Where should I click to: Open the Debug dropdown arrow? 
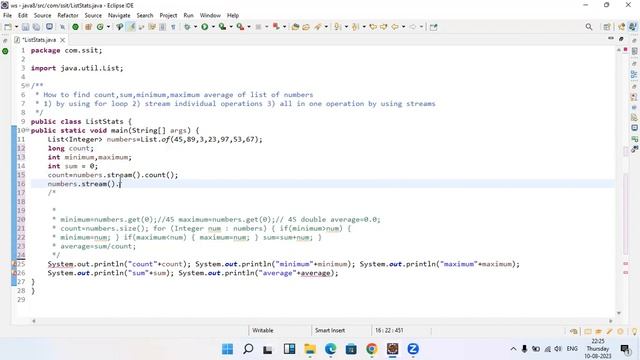pos(195,27)
